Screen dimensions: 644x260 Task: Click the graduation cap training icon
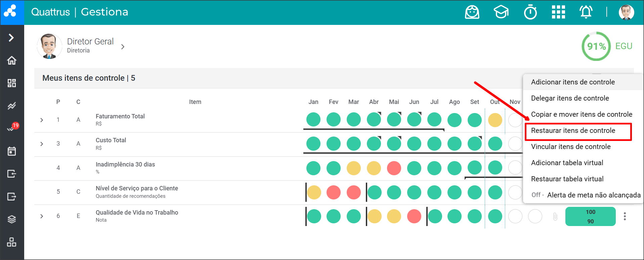[501, 12]
